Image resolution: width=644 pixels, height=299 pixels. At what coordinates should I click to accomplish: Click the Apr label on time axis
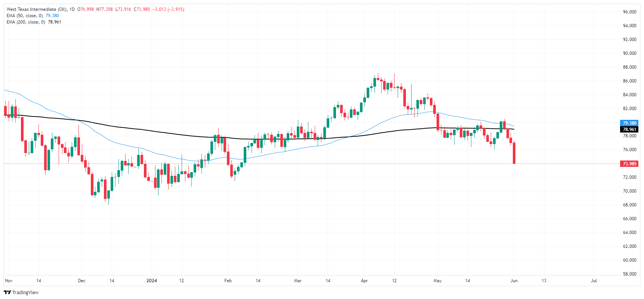364,281
